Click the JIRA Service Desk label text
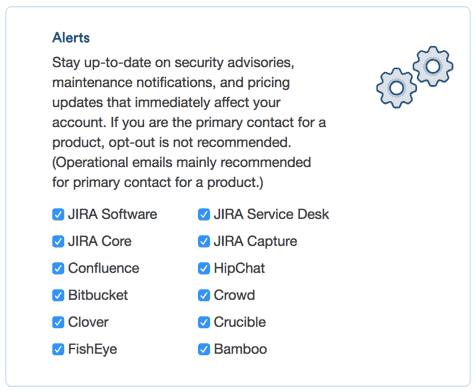This screenshot has width=476, height=392. click(x=271, y=214)
